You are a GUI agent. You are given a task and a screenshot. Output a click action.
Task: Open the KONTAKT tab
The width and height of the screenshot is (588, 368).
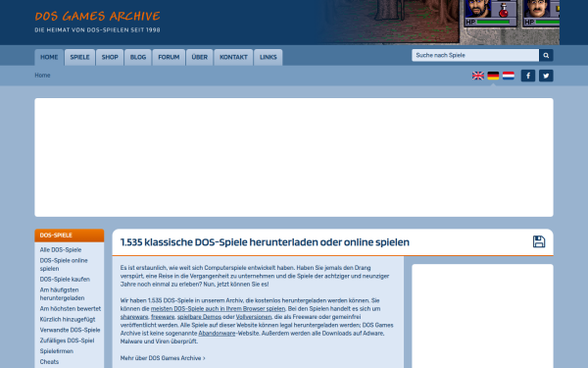[x=233, y=58]
